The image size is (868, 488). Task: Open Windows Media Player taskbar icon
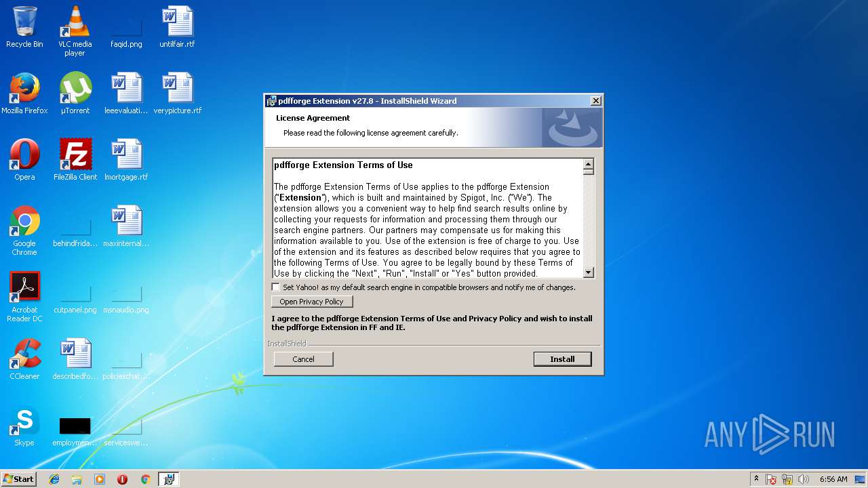(100, 479)
